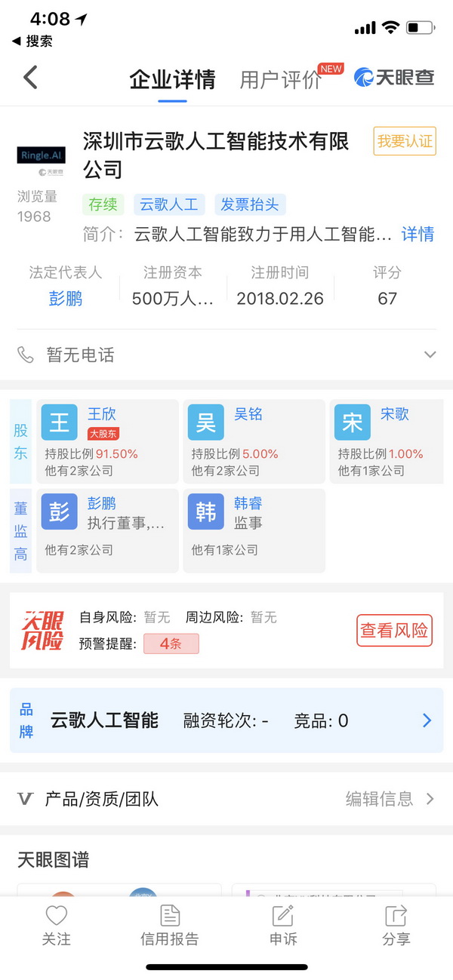Viewport: 453px width, 980px height.
Task: Tap the 关注 heart icon
Action: (57, 915)
